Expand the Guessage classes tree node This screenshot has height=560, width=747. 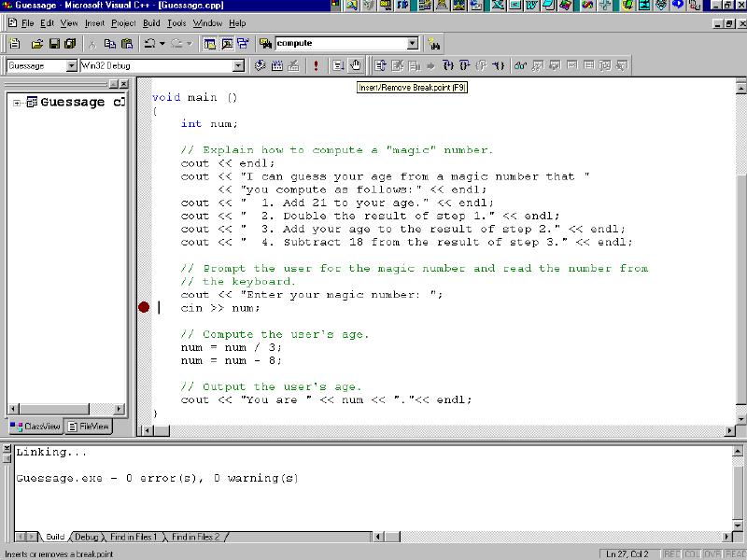[x=17, y=103]
